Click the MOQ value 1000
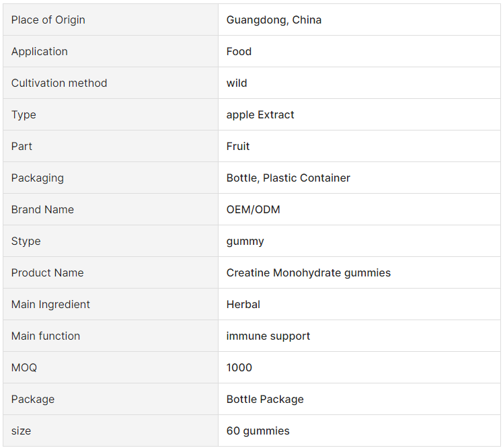This screenshot has height=448, width=503. [239, 367]
